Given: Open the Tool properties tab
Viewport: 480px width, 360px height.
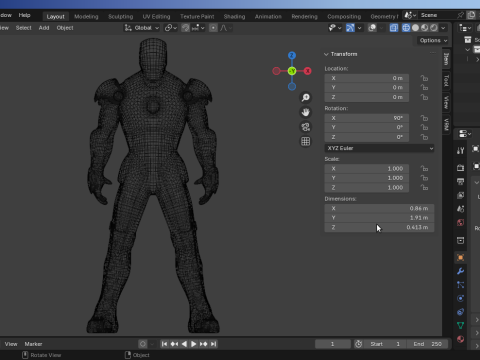Looking at the screenshot, I should click(x=460, y=151).
